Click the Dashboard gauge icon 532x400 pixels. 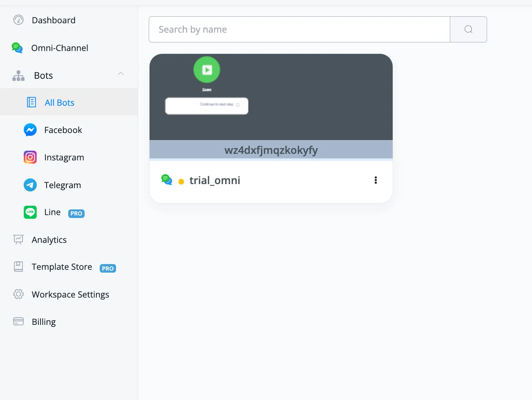[18, 20]
